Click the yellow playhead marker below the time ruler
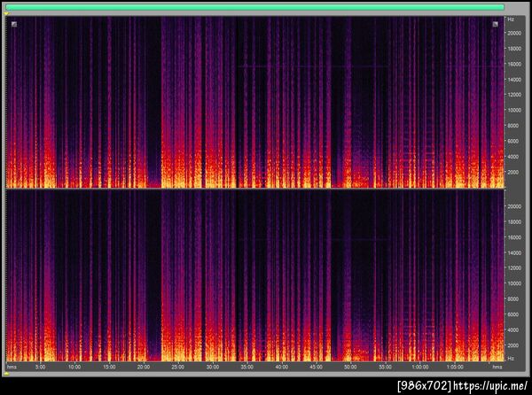532x395 pixels. 6,374
